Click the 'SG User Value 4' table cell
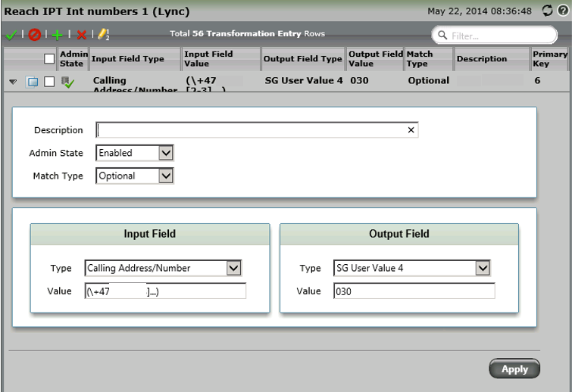Viewport: 572px width, 392px height. [304, 80]
